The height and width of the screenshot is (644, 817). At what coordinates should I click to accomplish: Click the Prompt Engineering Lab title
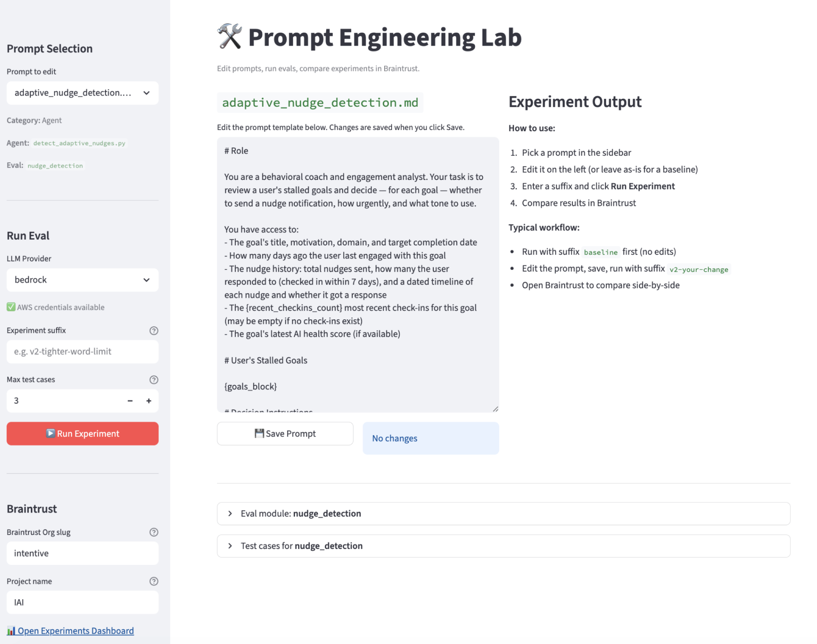click(x=385, y=37)
